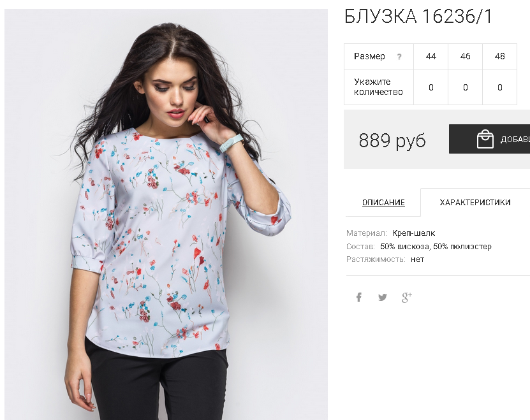530x420 pixels.
Task: Click the size help question mark icon
Action: click(x=399, y=57)
